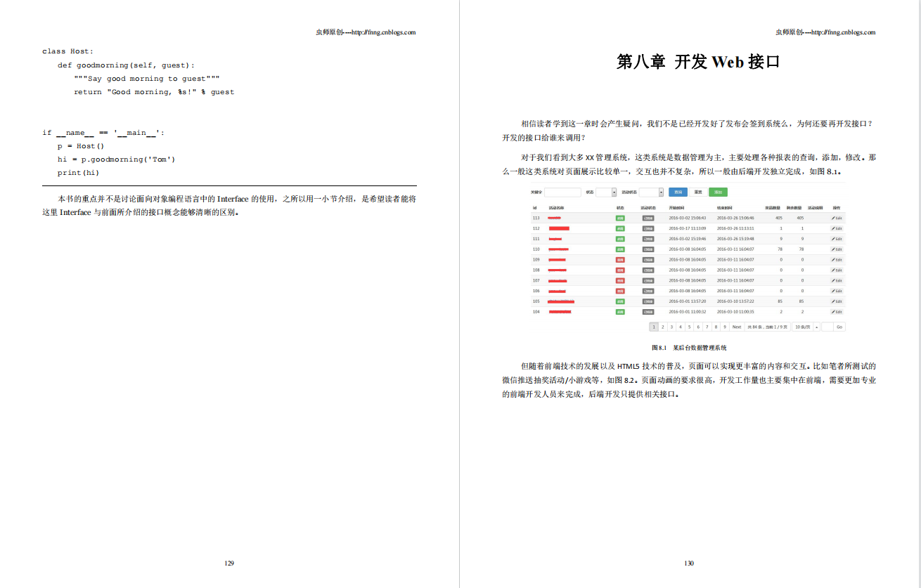The width and height of the screenshot is (921, 588).
Task: Click the 开始时间 column header in table
Action: tap(676, 208)
